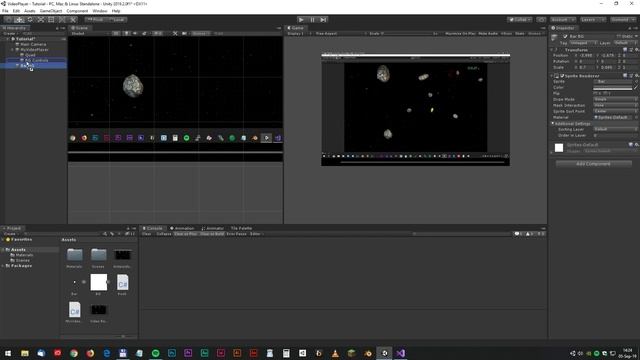Select Main Camera in Hierarchy
Image resolution: width=640 pixels, height=360 pixels.
click(33, 44)
